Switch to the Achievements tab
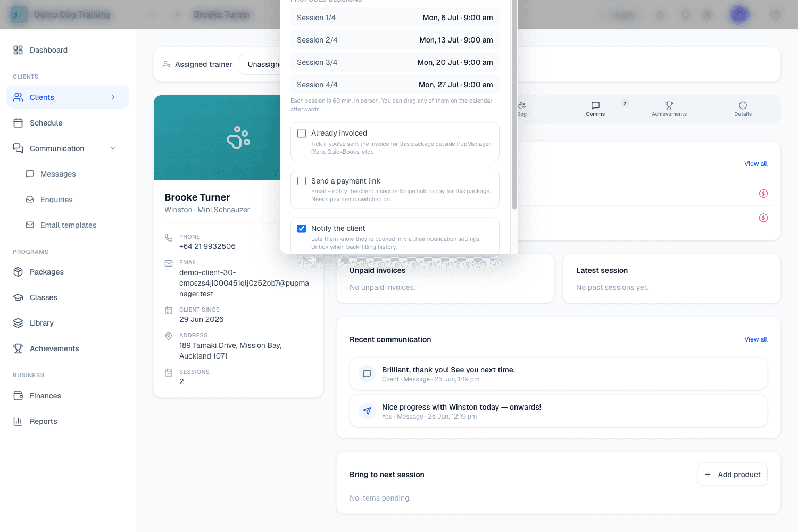This screenshot has width=798, height=532. click(669, 109)
